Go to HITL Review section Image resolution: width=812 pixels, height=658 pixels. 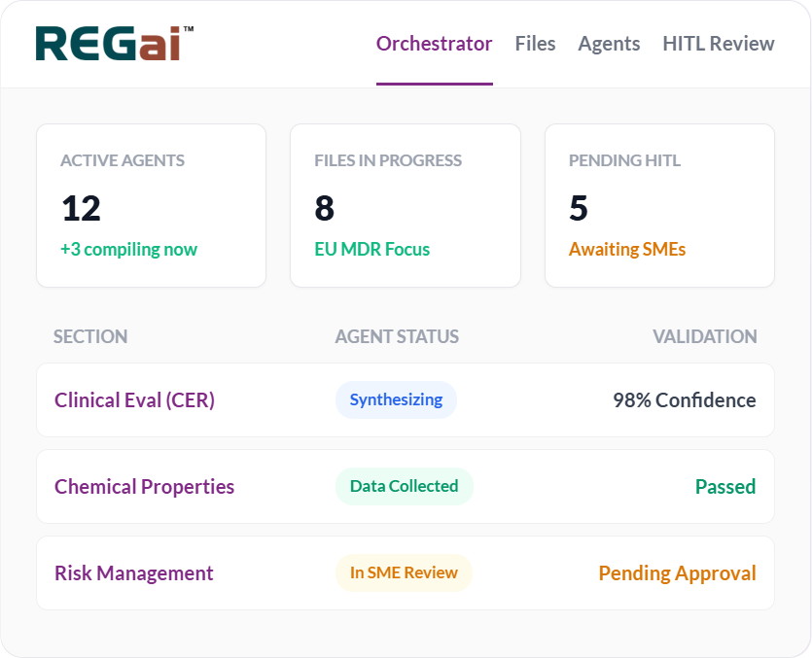[719, 43]
